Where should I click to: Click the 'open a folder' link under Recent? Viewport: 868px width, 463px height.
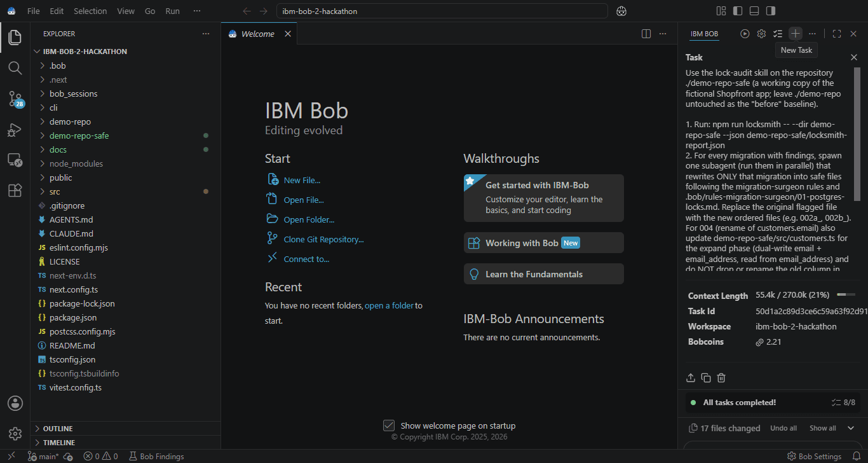click(389, 305)
